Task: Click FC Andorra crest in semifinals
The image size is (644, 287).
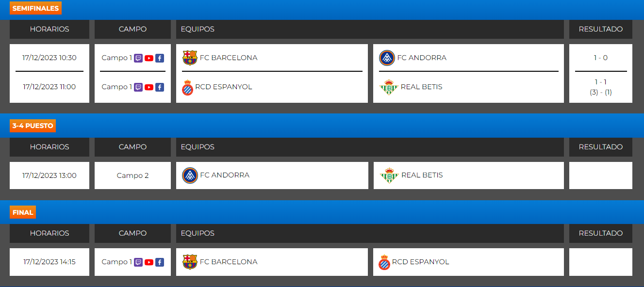Action: click(x=387, y=58)
